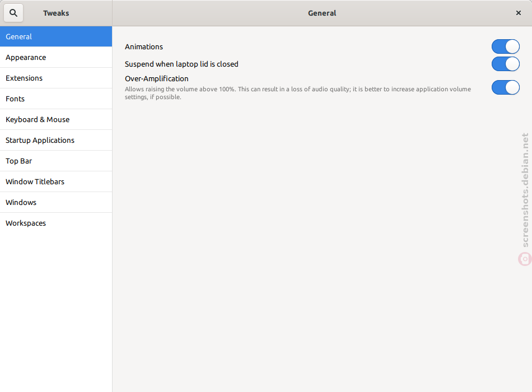Toggle the Over-Amplification switch off
Image resolution: width=532 pixels, height=392 pixels.
[x=505, y=87]
